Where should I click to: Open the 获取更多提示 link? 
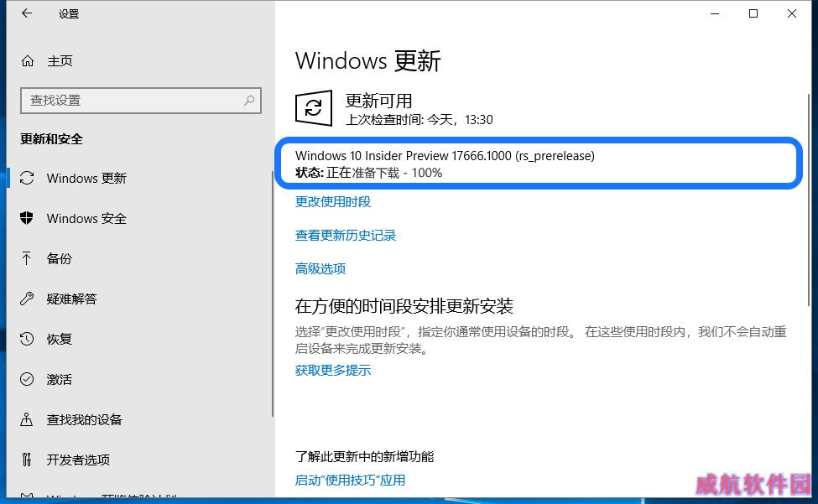pos(333,370)
